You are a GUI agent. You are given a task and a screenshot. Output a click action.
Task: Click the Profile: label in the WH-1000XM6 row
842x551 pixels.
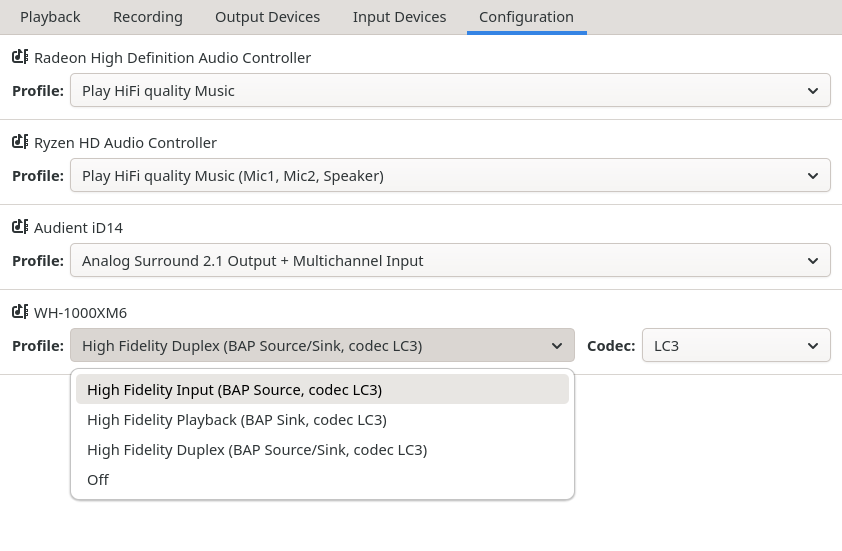click(x=38, y=345)
